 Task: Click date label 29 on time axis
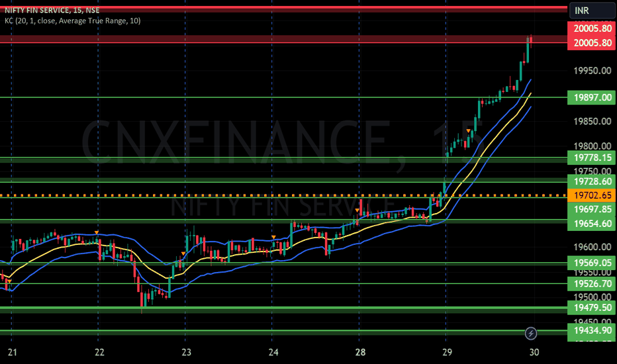click(x=447, y=352)
